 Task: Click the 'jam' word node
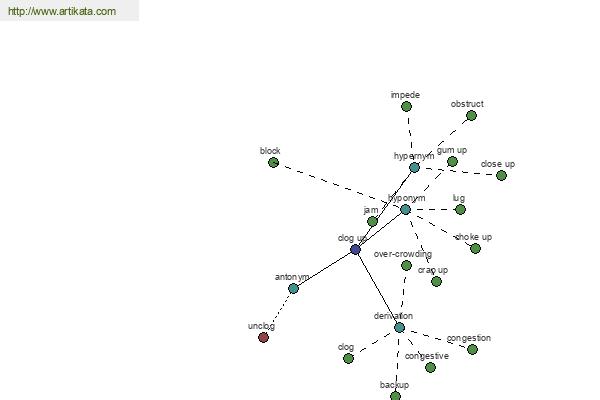pos(372,221)
